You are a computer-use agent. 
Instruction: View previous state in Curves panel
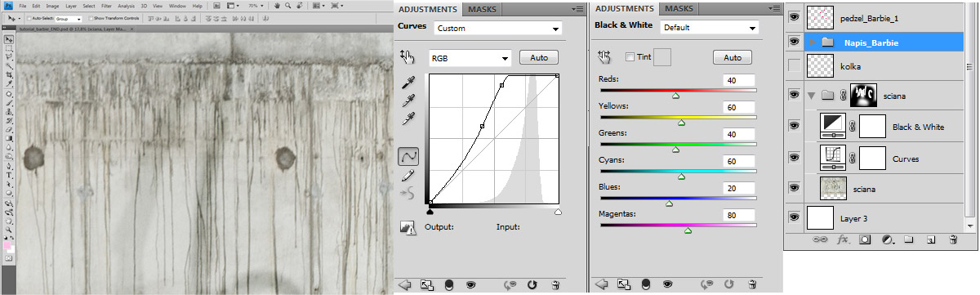tap(510, 284)
